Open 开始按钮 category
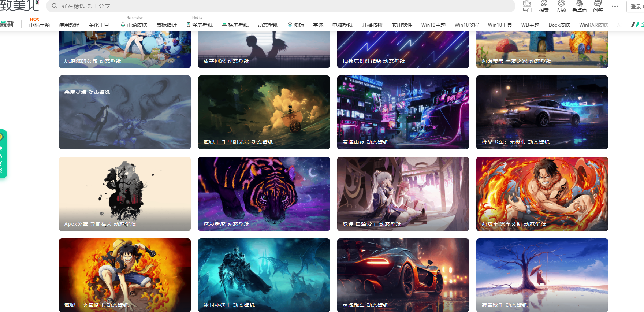 pos(372,25)
